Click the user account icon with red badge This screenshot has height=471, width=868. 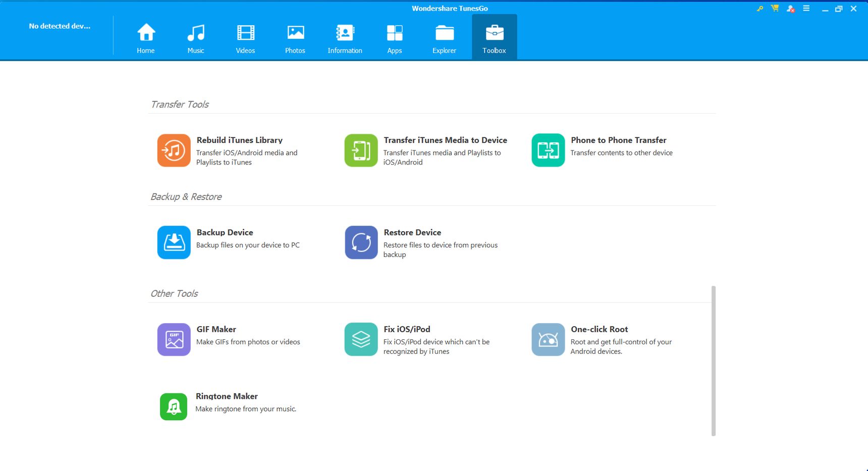point(790,9)
